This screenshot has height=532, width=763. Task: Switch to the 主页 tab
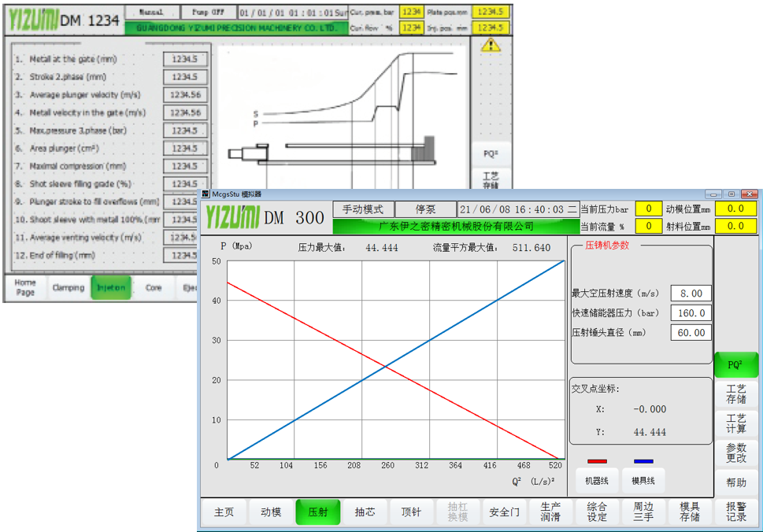224,512
